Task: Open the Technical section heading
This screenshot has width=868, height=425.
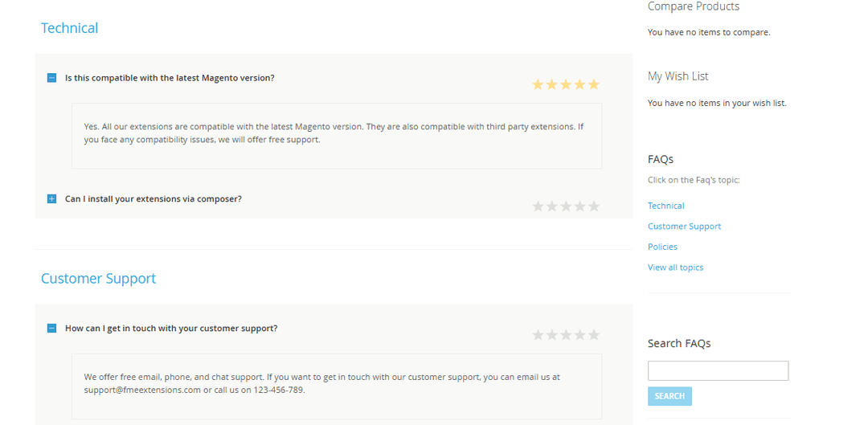Action: click(x=69, y=28)
